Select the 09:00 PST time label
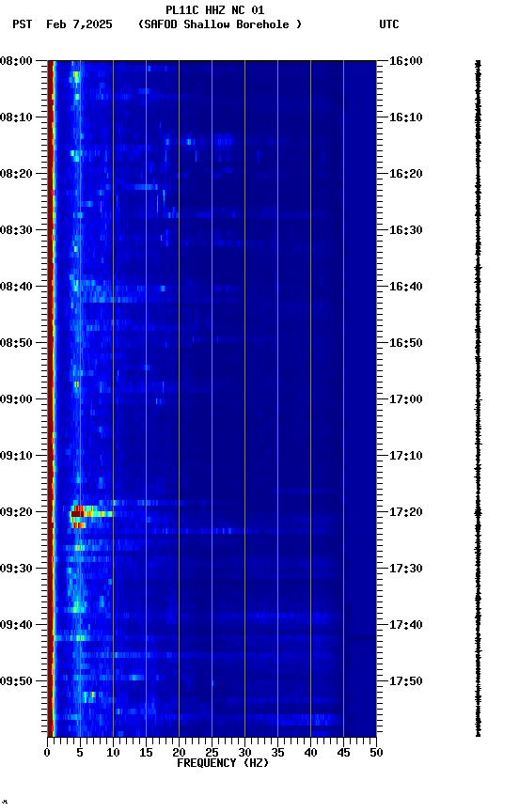The height and width of the screenshot is (812, 519). [x=16, y=399]
